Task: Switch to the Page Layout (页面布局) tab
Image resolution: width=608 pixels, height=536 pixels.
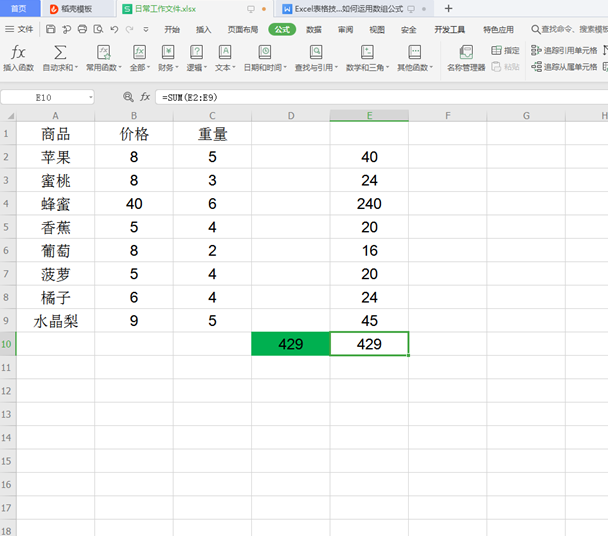Action: (x=243, y=29)
